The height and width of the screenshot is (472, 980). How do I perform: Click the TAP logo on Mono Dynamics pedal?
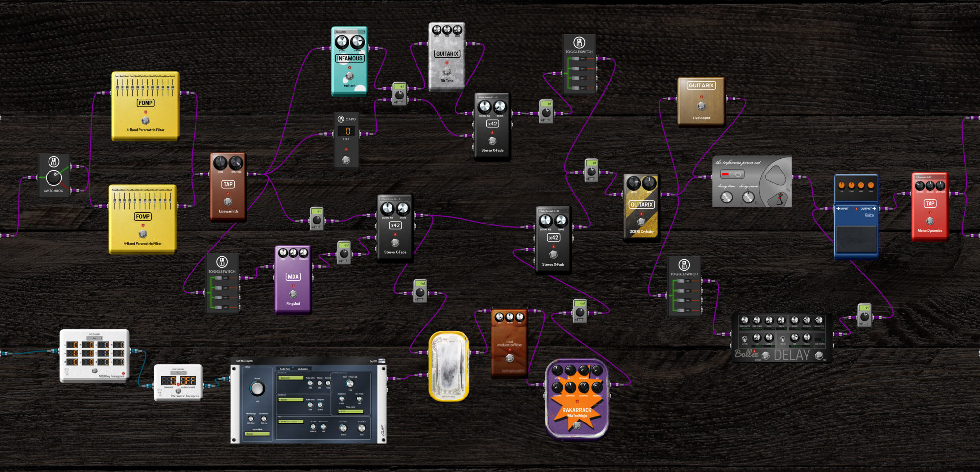(930, 203)
